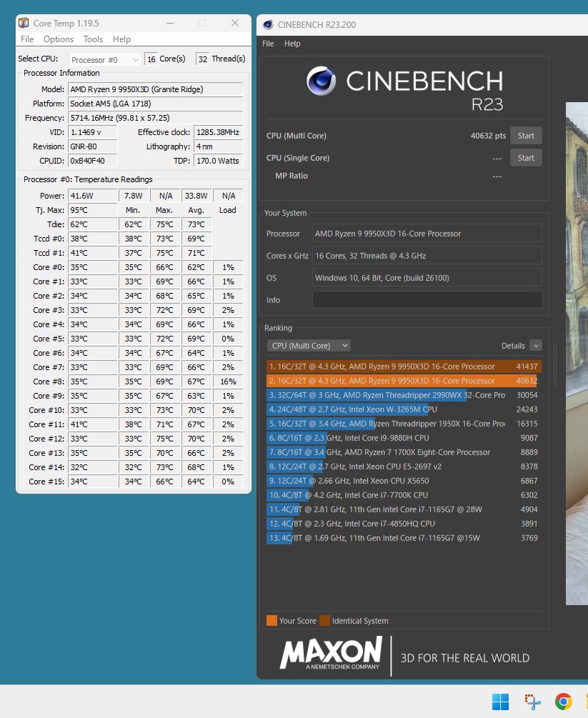
Task: Click the Info input field in Cinebench
Action: point(427,300)
